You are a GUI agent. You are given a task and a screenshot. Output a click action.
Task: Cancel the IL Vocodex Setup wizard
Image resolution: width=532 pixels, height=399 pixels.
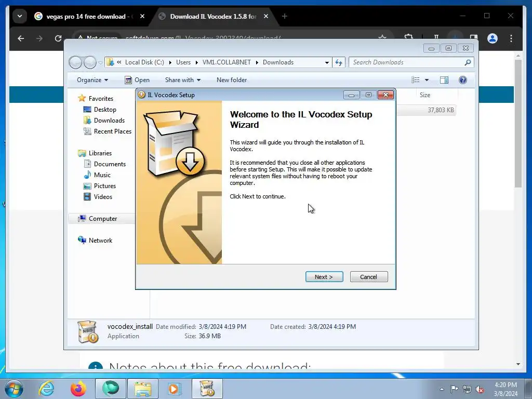coord(368,277)
